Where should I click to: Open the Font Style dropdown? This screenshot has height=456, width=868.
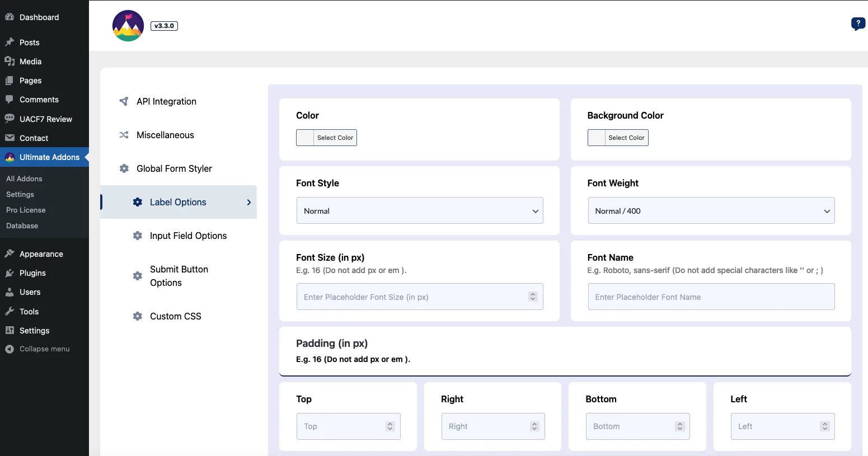point(420,211)
